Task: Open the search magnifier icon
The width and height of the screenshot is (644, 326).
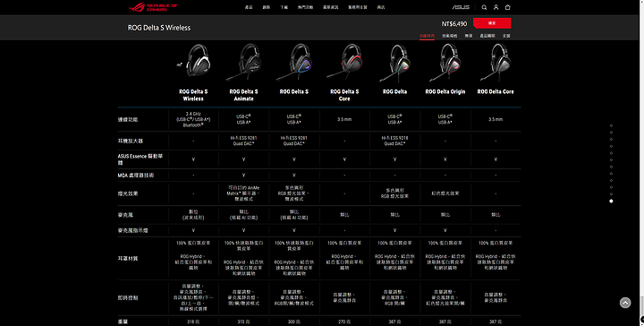Action: pos(484,7)
